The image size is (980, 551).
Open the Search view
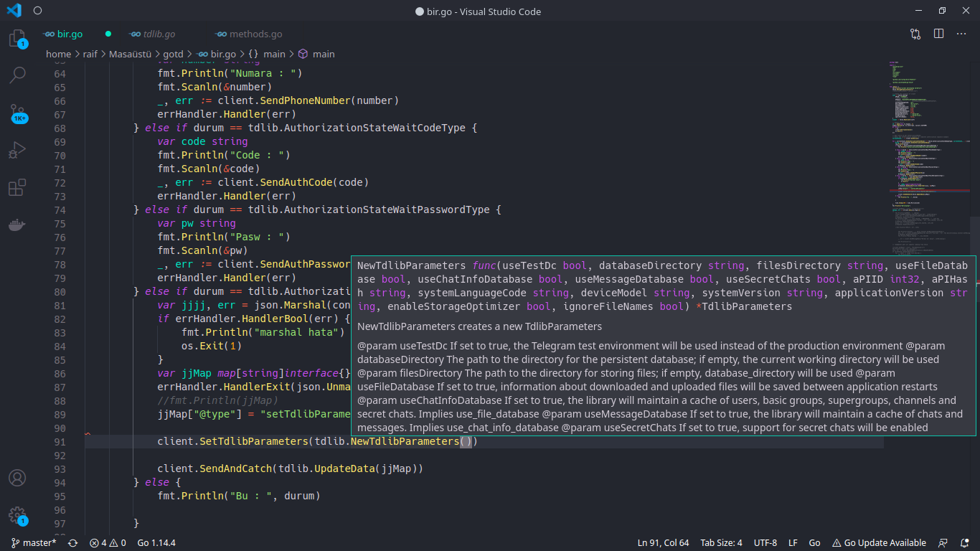pyautogui.click(x=17, y=75)
